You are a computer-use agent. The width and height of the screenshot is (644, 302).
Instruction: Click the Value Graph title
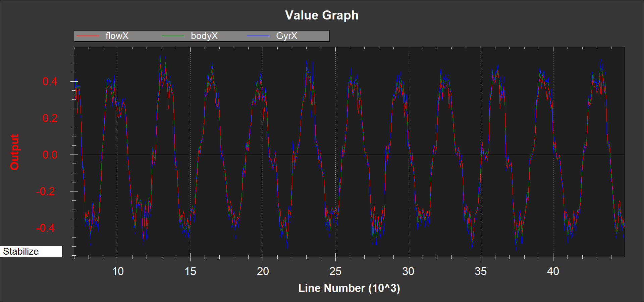coord(322,15)
